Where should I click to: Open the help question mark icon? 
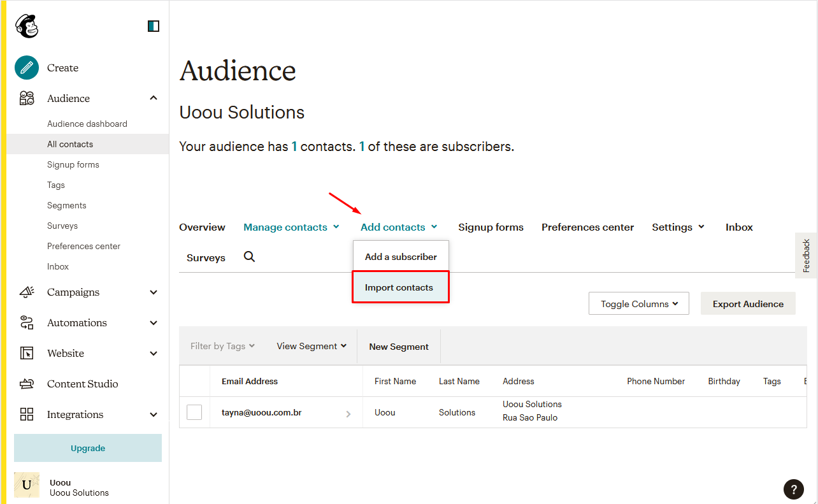tap(793, 489)
